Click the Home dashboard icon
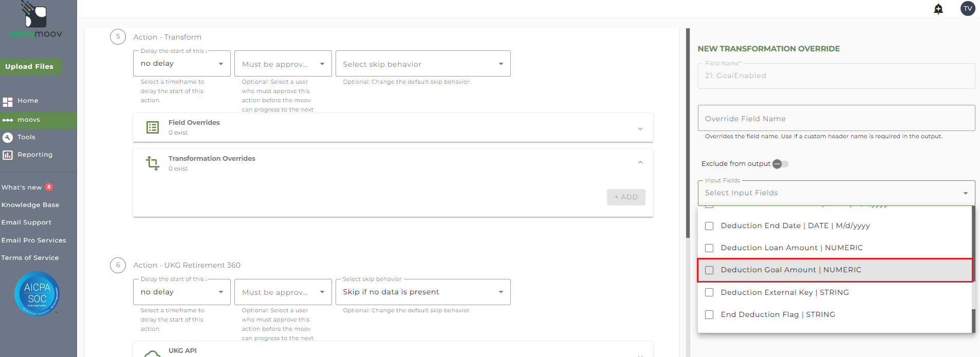 pos(8,101)
